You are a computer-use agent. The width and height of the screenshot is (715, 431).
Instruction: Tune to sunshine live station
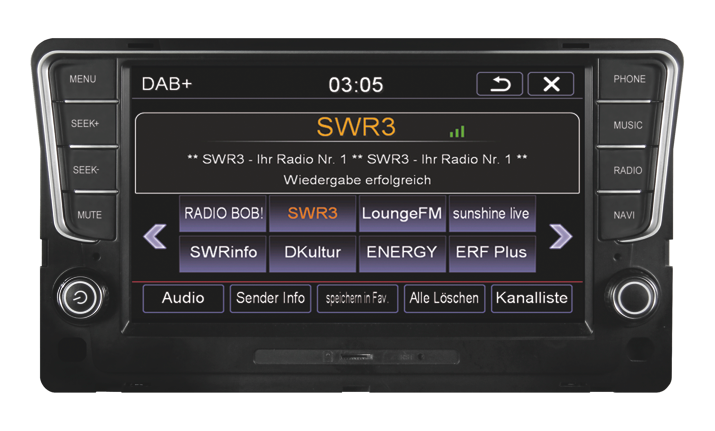coord(492,213)
